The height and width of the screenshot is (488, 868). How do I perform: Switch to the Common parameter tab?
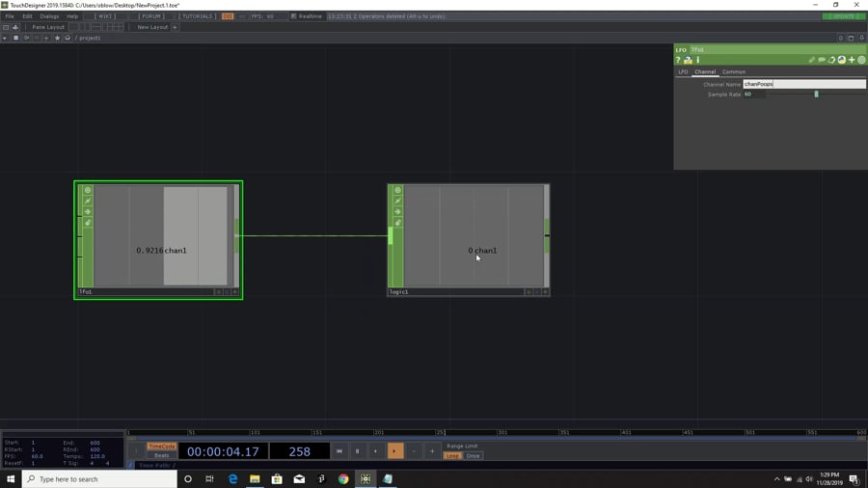734,71
